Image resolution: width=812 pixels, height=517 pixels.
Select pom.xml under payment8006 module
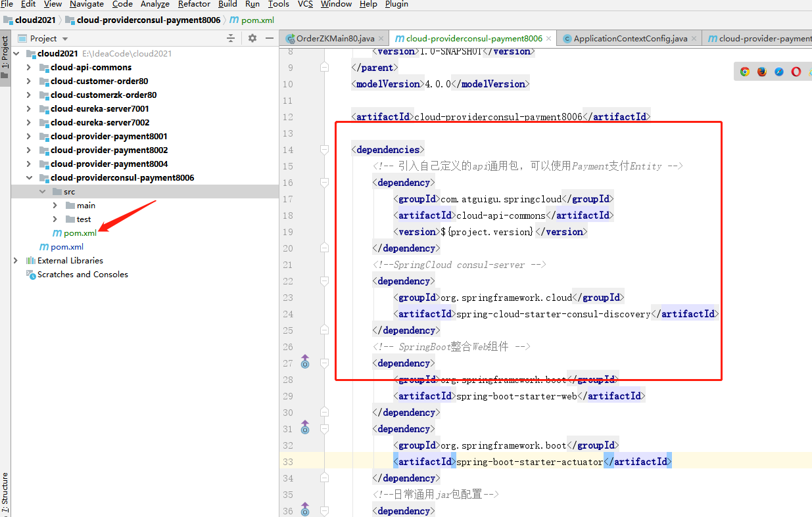click(80, 233)
